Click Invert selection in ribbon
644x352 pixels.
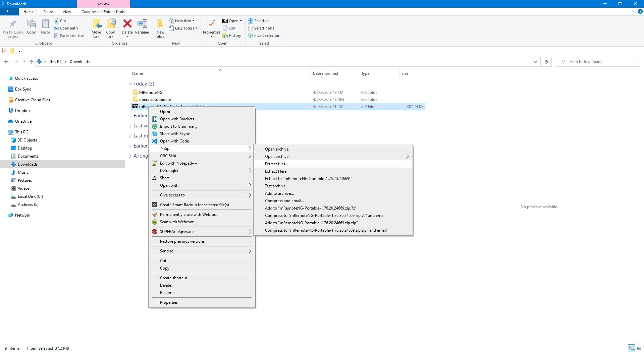point(264,36)
